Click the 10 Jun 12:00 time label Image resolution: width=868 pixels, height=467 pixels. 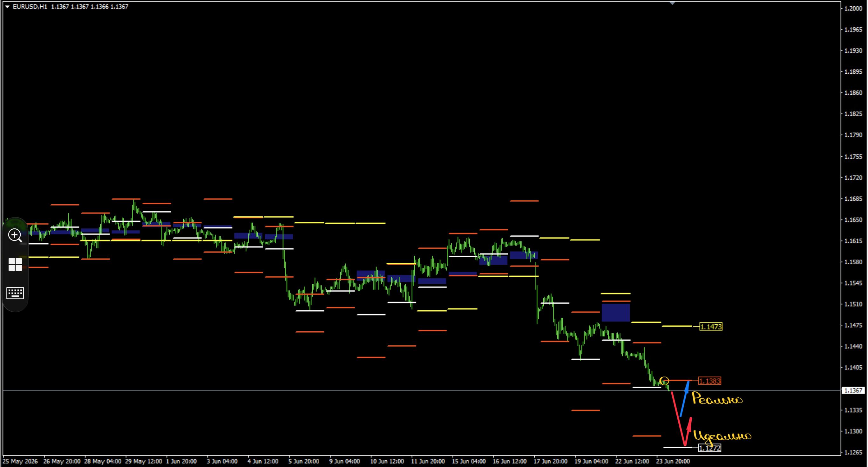tap(387, 461)
